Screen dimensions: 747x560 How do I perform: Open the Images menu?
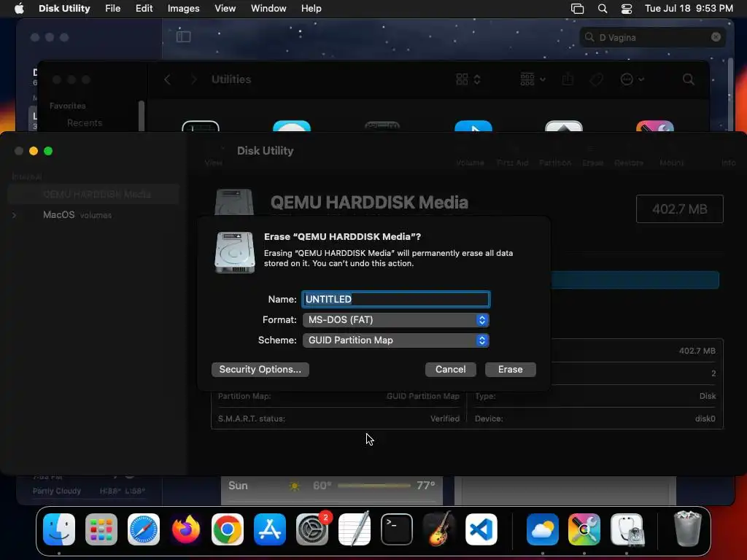click(x=183, y=9)
